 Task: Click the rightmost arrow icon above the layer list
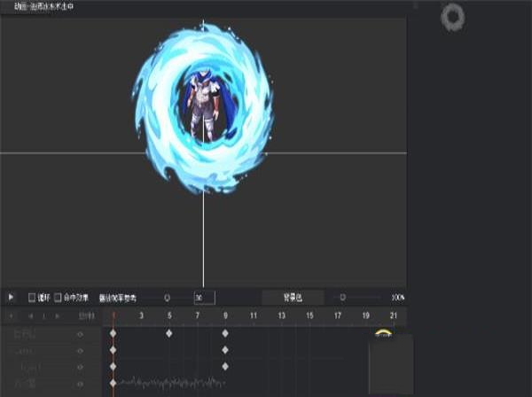pyautogui.click(x=58, y=315)
